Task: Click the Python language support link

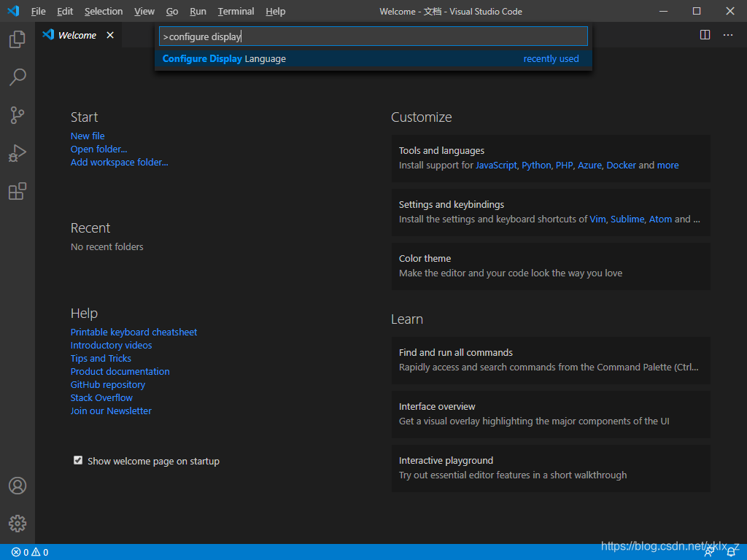Action: tap(536, 166)
